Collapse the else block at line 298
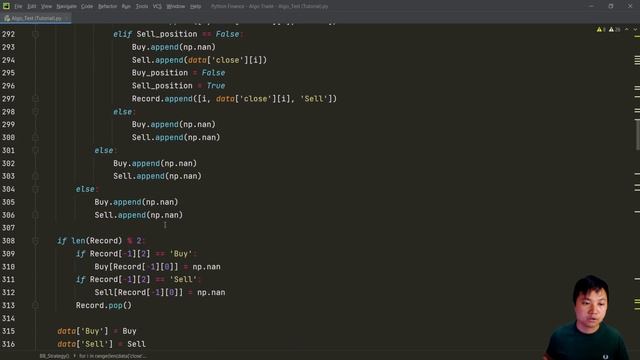 click(36, 111)
